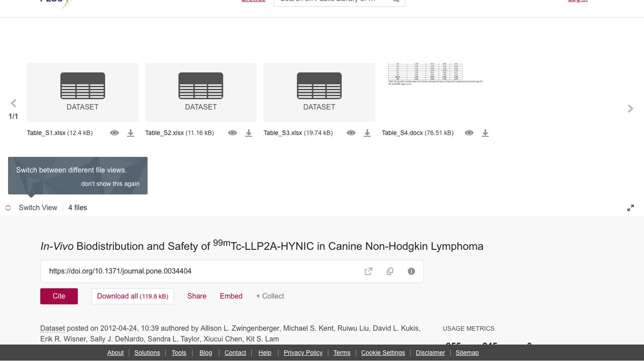
Task: Dismiss tooltip with don't show this again
Action: (110, 184)
